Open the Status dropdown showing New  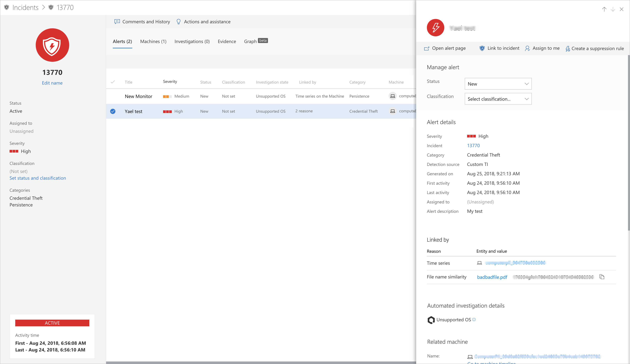[498, 84]
